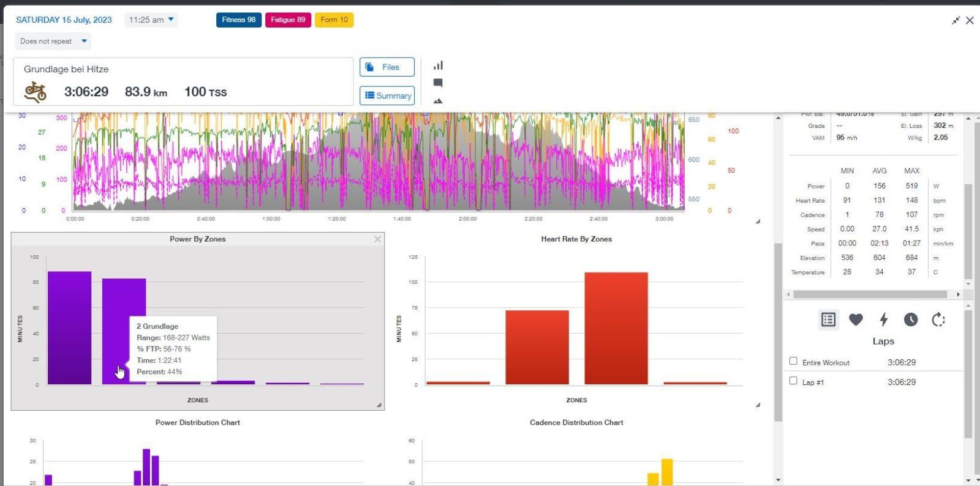Click the main vertical scrollbar thumb

point(778,332)
